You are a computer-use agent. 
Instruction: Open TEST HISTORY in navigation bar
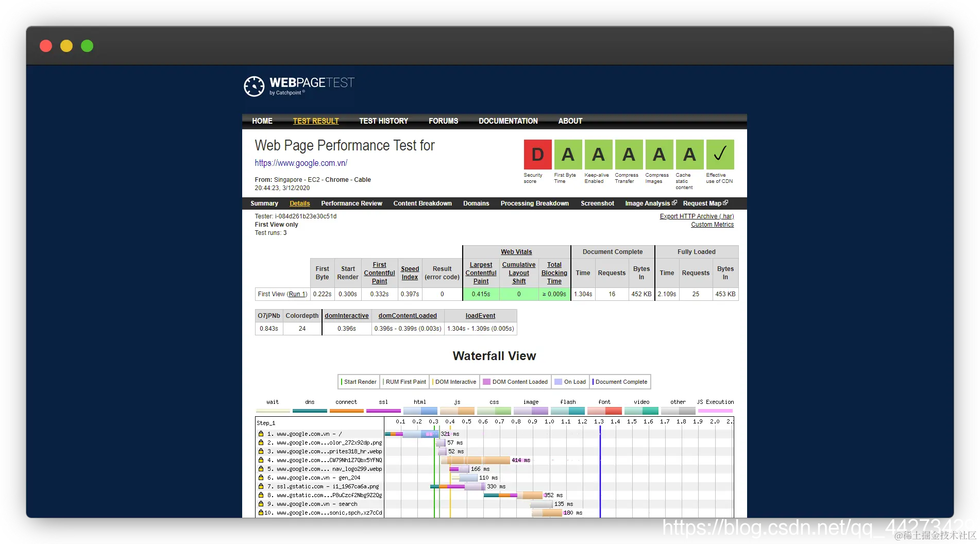383,121
